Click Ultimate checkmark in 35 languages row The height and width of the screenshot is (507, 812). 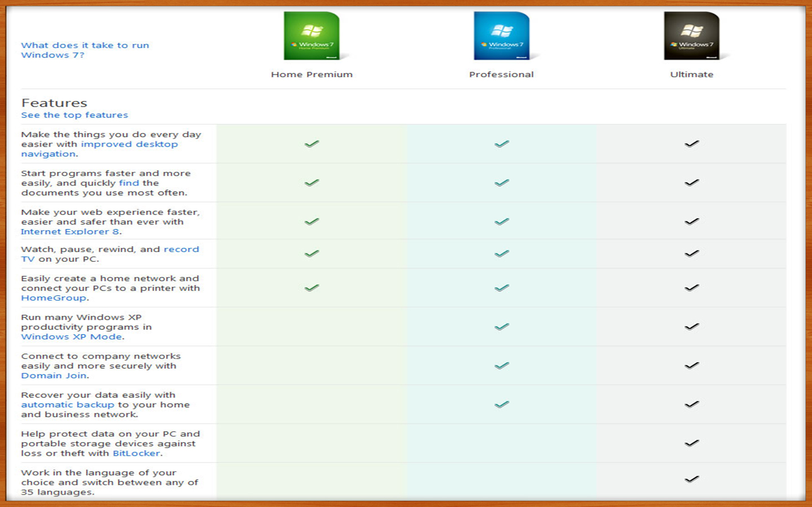692,479
